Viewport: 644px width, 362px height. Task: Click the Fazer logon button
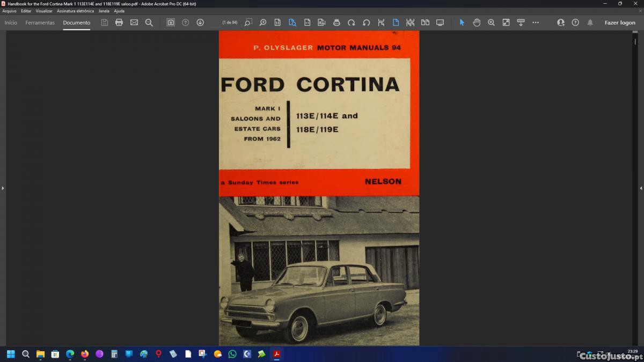click(620, 23)
